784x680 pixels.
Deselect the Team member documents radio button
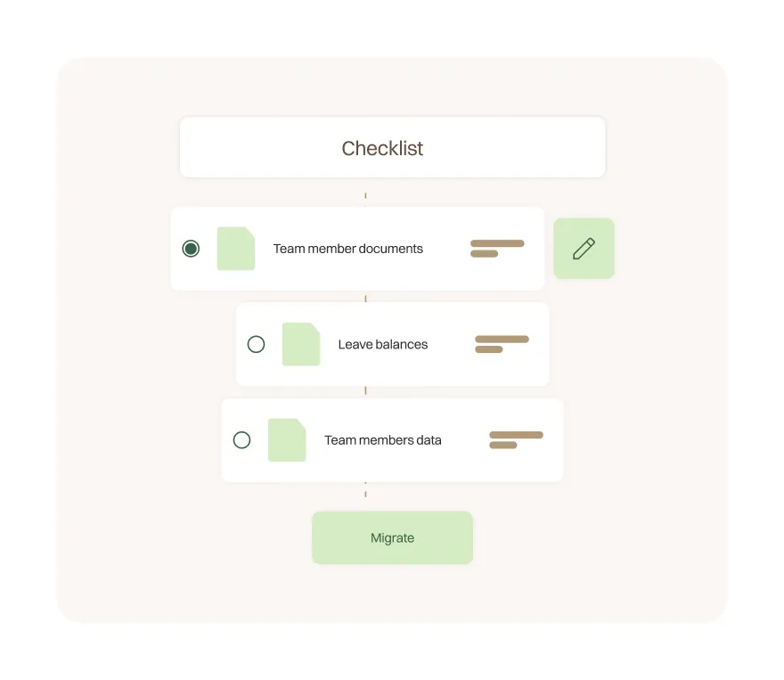[x=191, y=249]
